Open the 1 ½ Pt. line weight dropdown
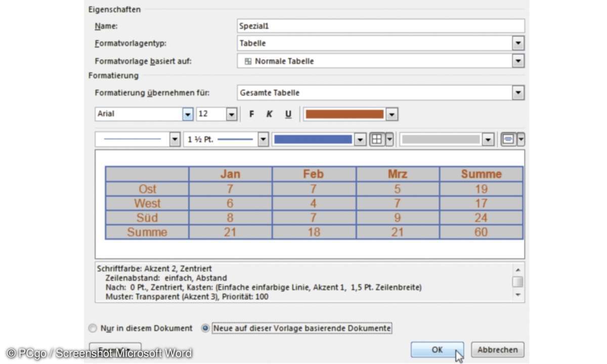 click(x=263, y=140)
